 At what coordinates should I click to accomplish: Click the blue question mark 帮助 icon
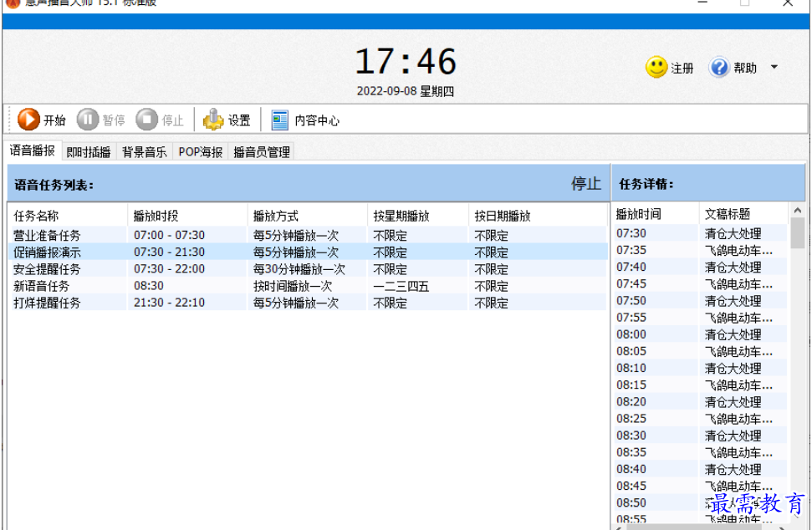[x=719, y=67]
